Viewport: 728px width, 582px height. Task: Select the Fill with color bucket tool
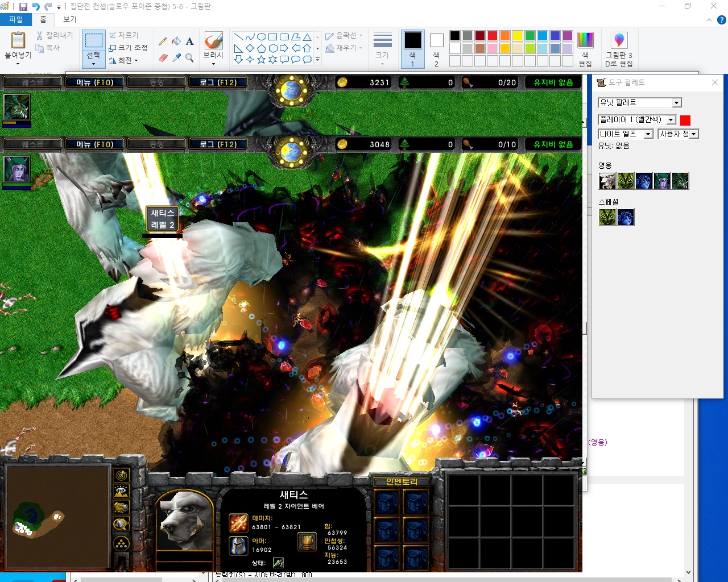click(x=176, y=41)
